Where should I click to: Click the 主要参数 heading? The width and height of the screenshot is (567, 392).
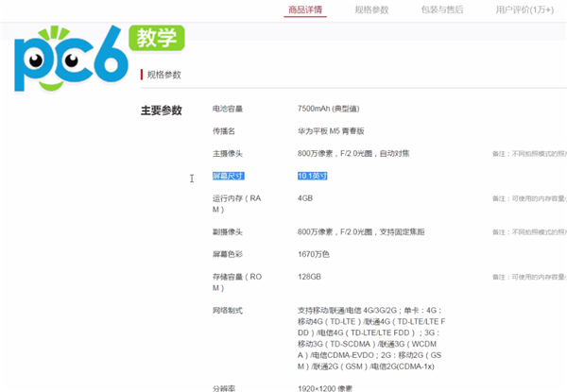[x=162, y=111]
